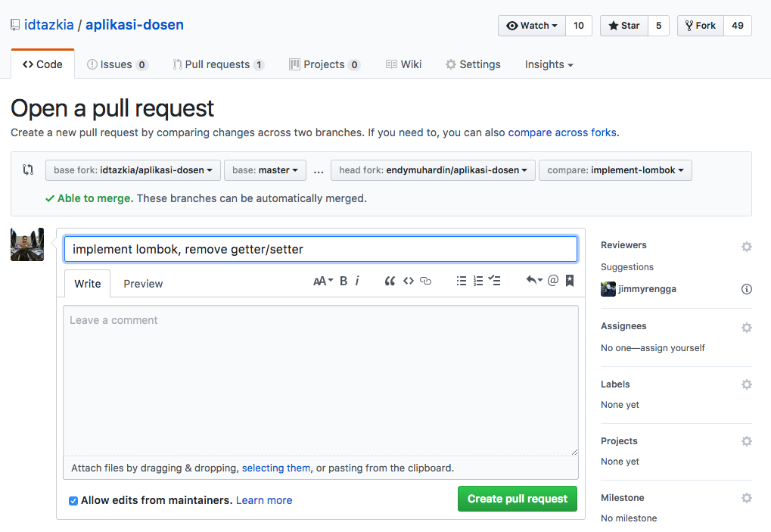Screen dimensions: 771x532
Task: Insert an unordered list icon
Action: [462, 281]
